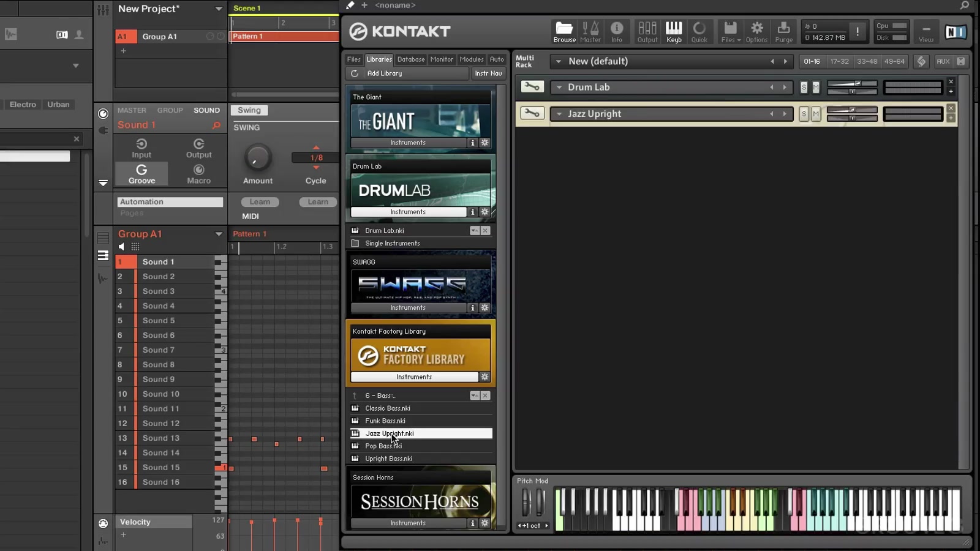This screenshot has width=980, height=551.
Task: Mute the Jazz Upright instrument
Action: [815, 114]
